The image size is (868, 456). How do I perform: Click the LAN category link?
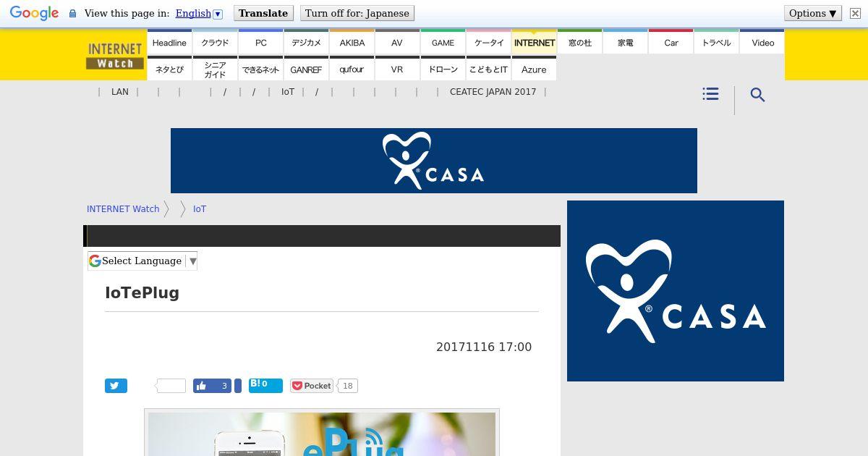[x=120, y=92]
